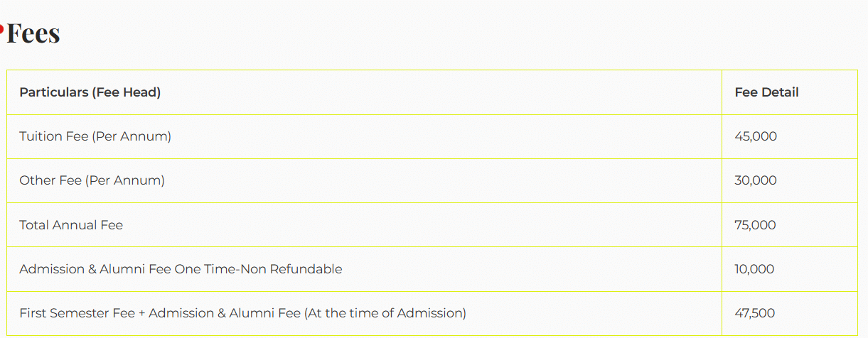Click the Fees heading

click(33, 33)
